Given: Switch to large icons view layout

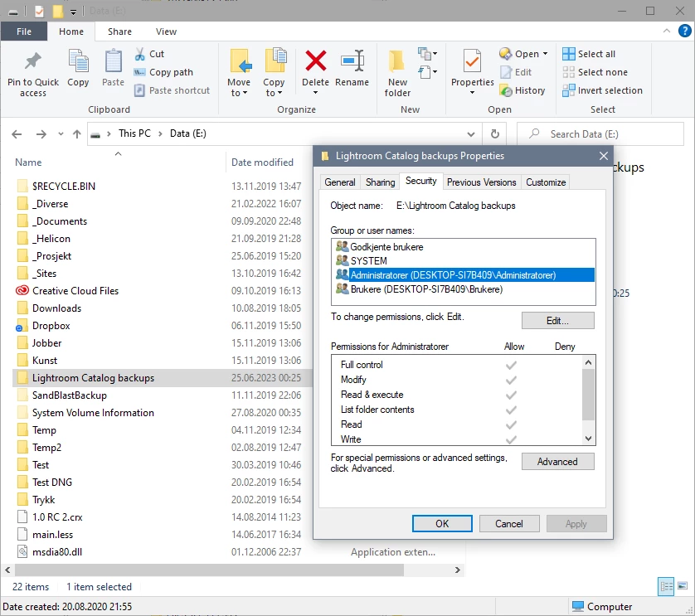Looking at the screenshot, I should pos(683,587).
